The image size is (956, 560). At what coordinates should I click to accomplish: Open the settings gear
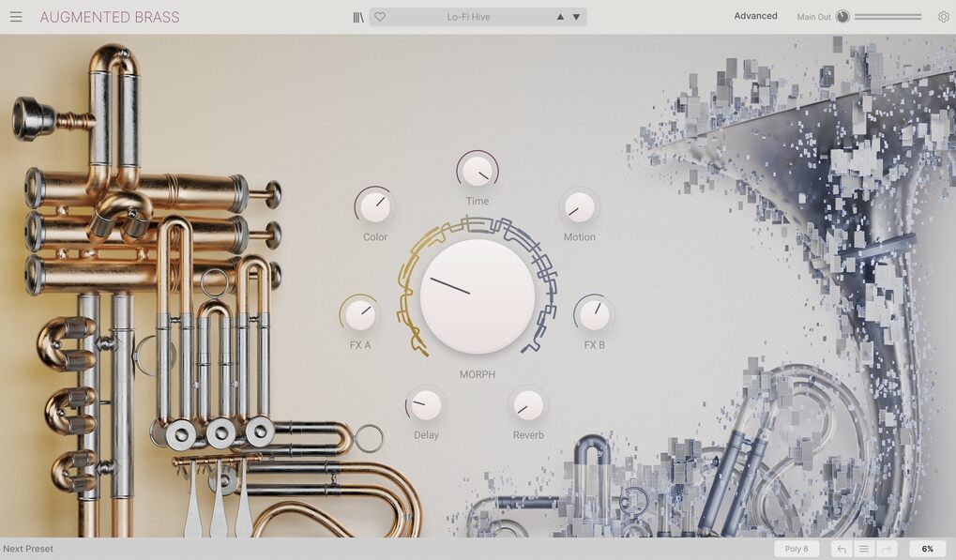click(x=943, y=16)
